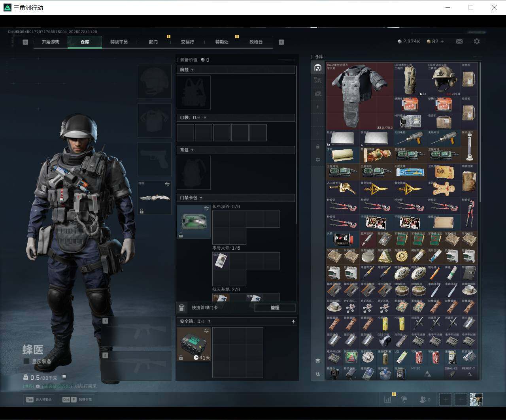The width and height of the screenshot is (506, 420).
Task: Click the stacked layers icon in stash sidebar
Action: [317, 361]
